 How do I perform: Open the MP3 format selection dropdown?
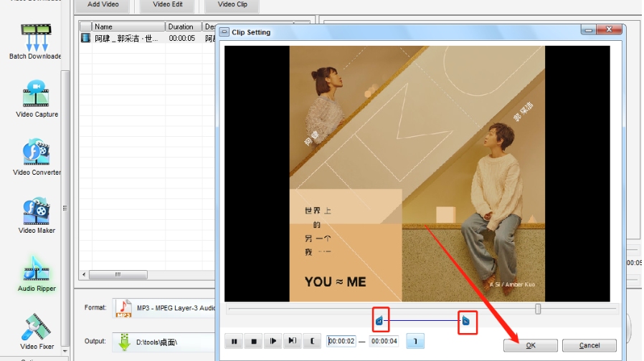point(164,308)
